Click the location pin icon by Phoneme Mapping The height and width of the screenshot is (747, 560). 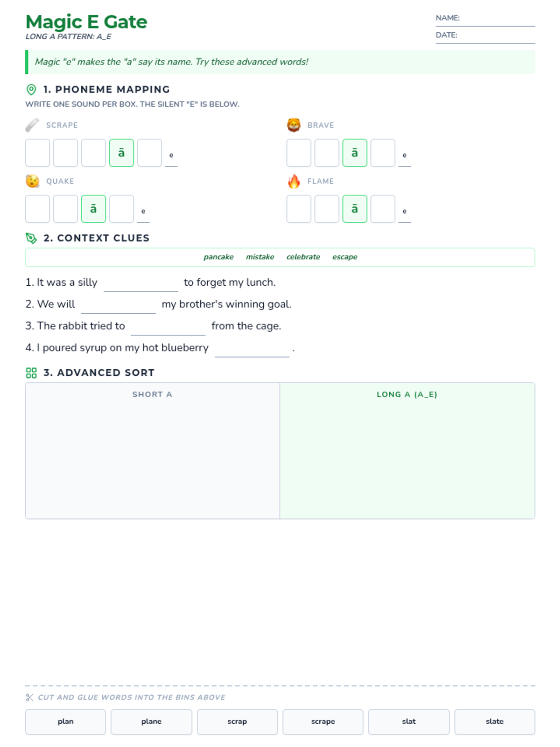pos(31,90)
